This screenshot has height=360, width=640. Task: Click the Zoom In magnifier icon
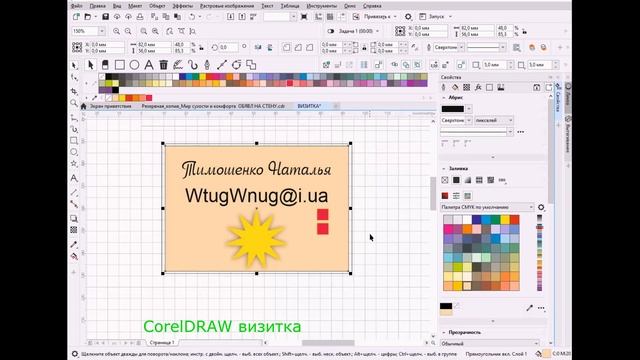pyautogui.click(x=116, y=31)
